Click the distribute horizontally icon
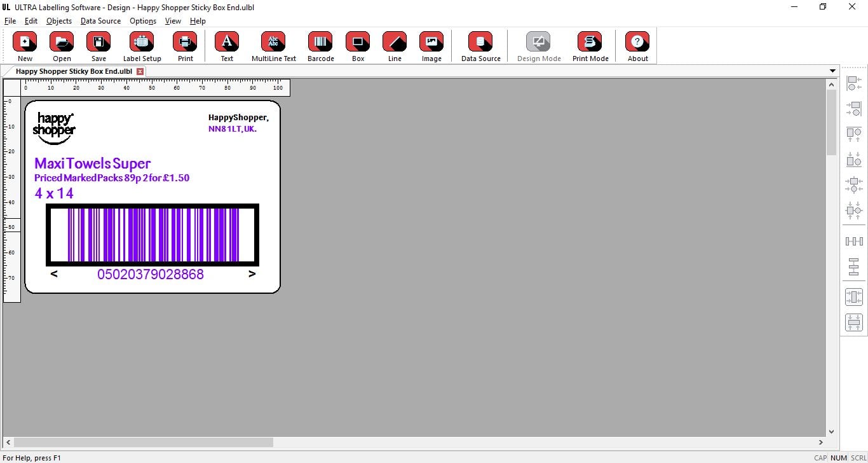Image resolution: width=868 pixels, height=463 pixels. (x=854, y=241)
